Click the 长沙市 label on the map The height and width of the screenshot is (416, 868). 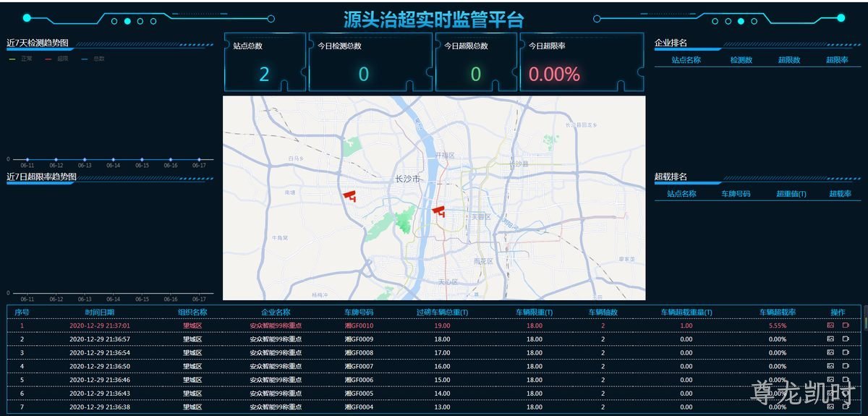408,179
